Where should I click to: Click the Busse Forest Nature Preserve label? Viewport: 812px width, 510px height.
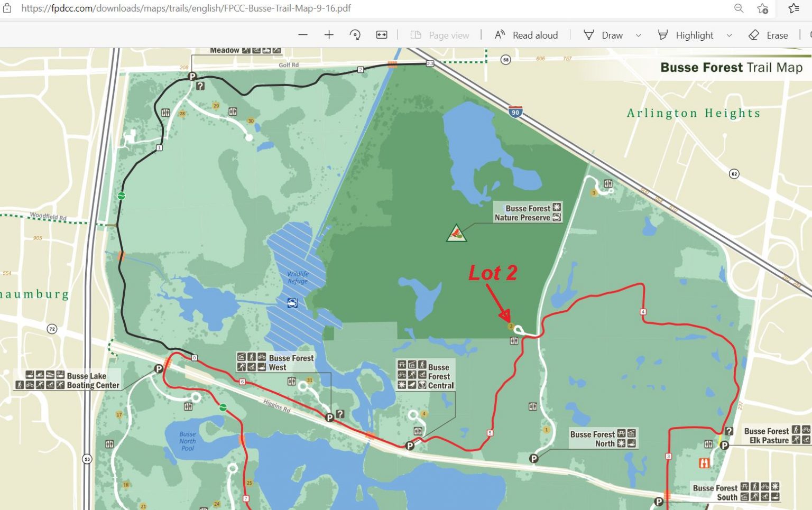click(x=528, y=212)
